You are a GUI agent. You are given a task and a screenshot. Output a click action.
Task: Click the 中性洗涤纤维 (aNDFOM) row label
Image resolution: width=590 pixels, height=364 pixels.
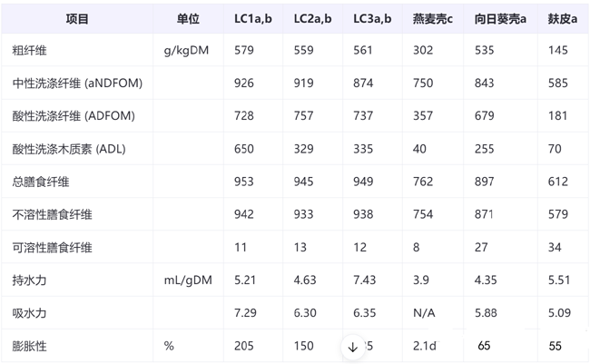pyautogui.click(x=78, y=84)
